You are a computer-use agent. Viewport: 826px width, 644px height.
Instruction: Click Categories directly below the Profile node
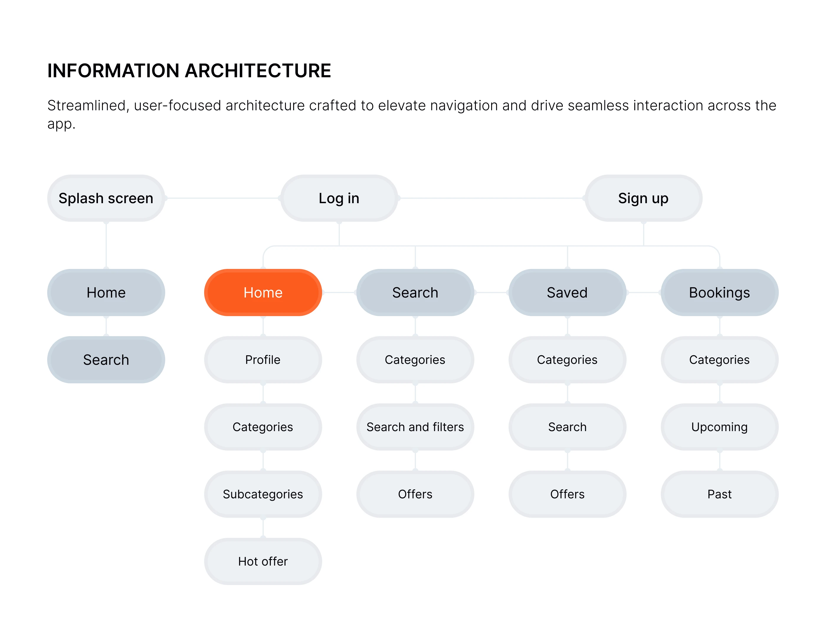click(263, 427)
